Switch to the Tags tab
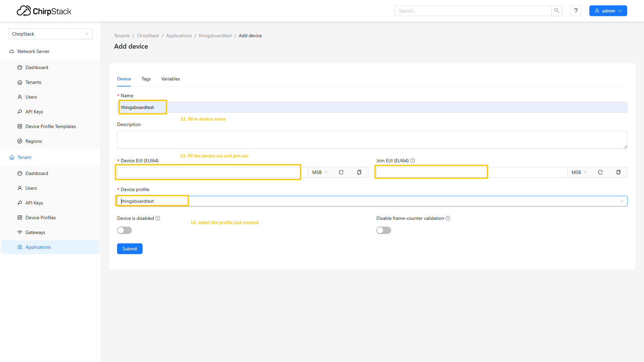Image resolution: width=644 pixels, height=362 pixels. 146,79
